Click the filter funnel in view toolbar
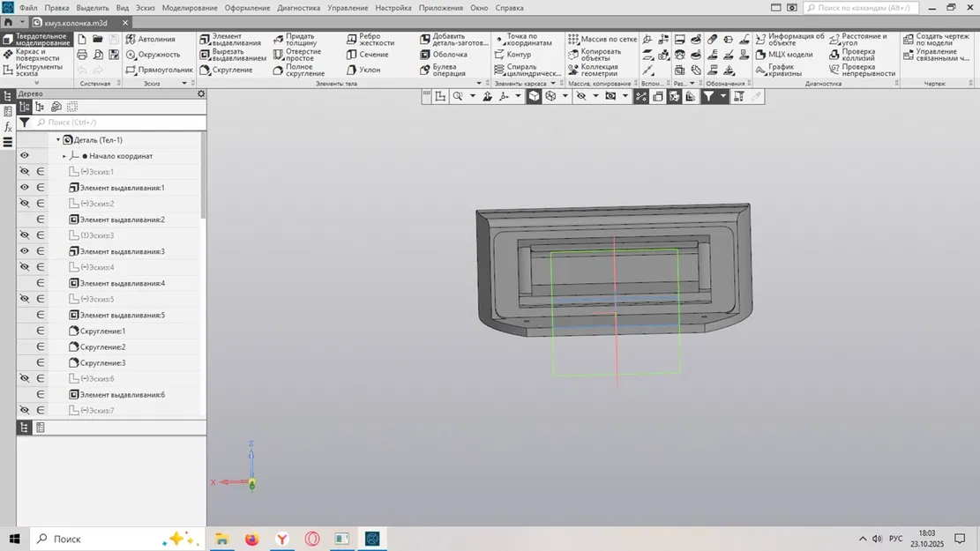 pos(708,96)
